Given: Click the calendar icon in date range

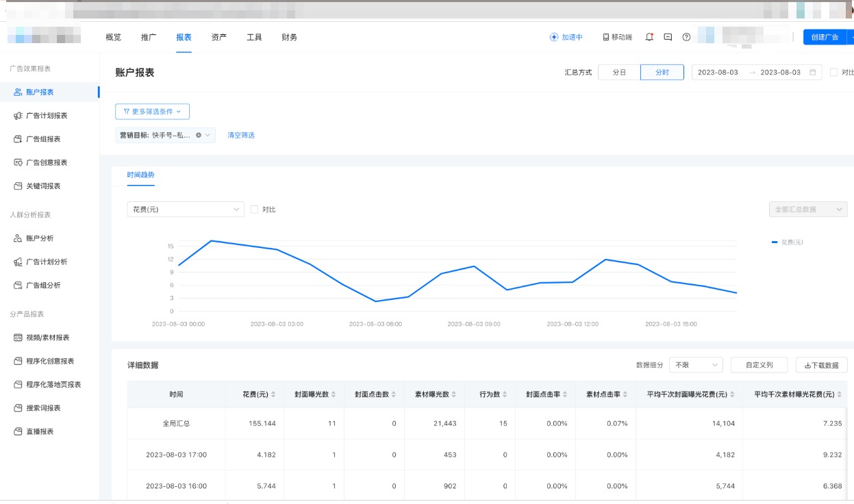Looking at the screenshot, I should coord(813,73).
